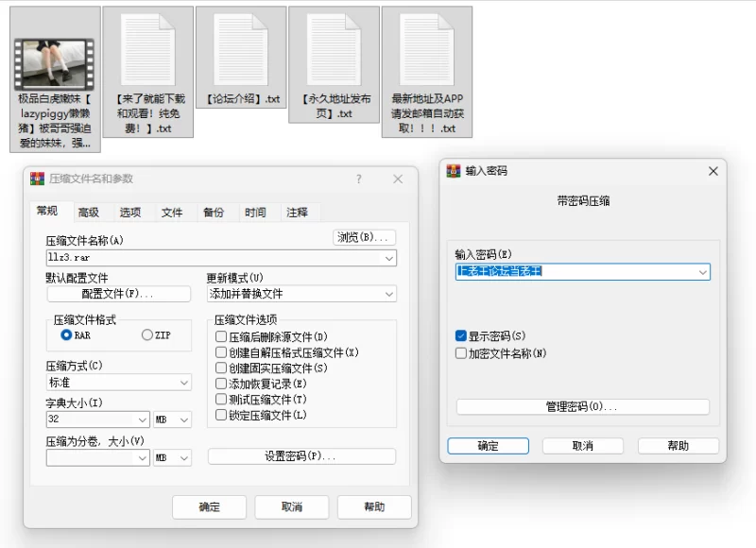Screen dimensions: 756x548
Task: Click the 设置密码 button
Action: [x=300, y=458]
